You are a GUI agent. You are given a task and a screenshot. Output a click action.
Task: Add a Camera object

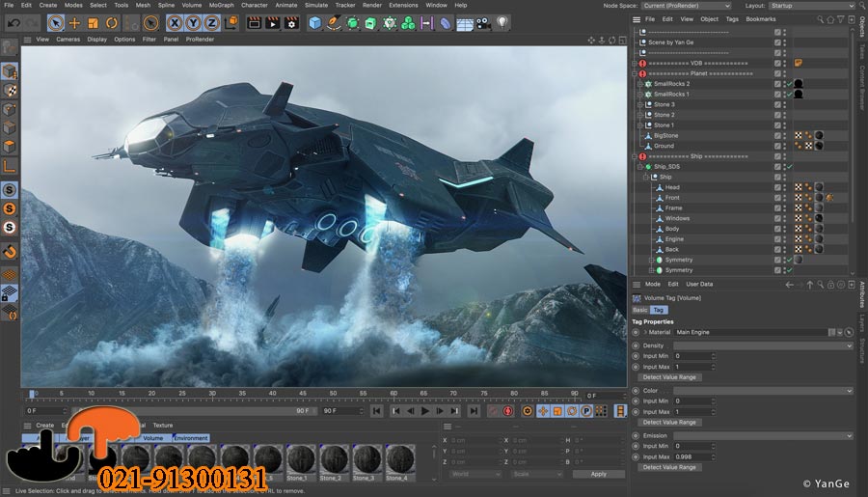coord(483,23)
